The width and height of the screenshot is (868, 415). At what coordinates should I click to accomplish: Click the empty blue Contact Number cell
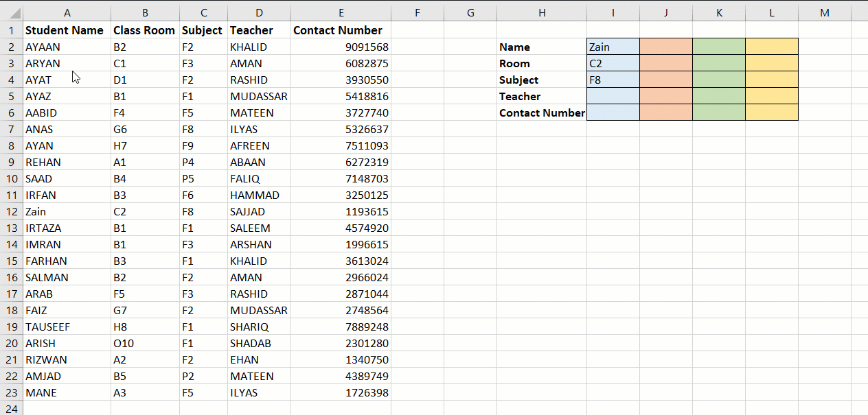pos(613,112)
